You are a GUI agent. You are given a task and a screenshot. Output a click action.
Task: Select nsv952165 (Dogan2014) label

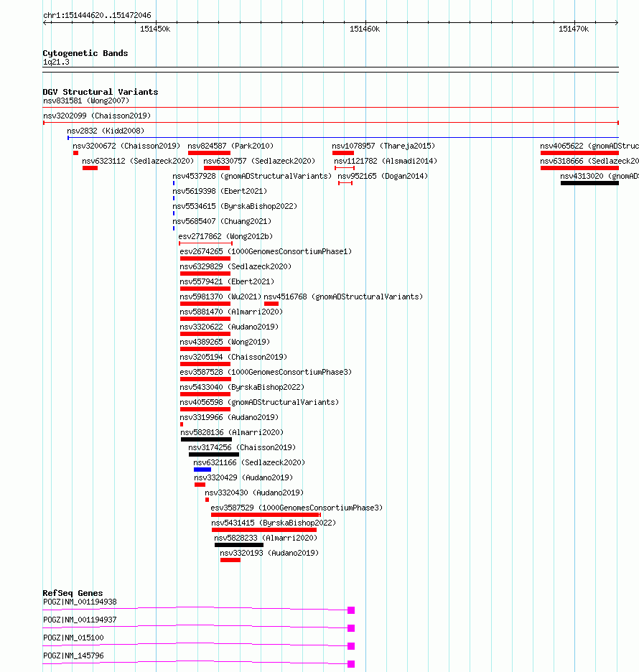coord(383,176)
